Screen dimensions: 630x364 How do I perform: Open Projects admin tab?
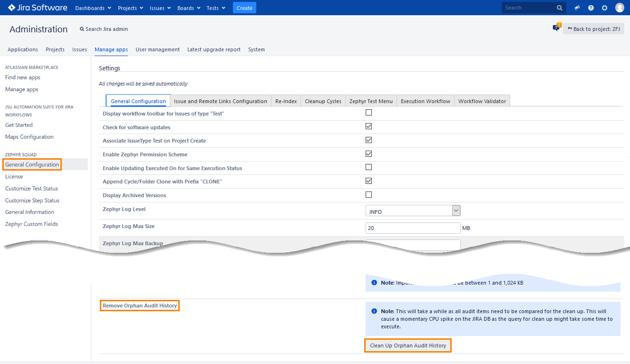pos(55,49)
